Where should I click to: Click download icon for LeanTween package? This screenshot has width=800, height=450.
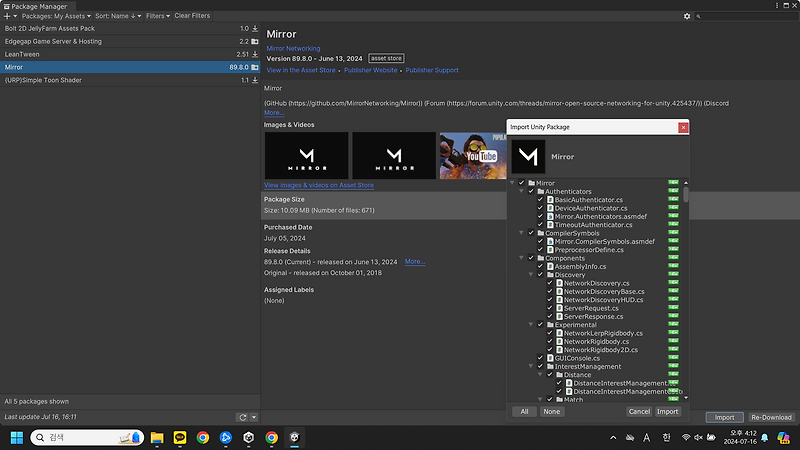coord(255,54)
